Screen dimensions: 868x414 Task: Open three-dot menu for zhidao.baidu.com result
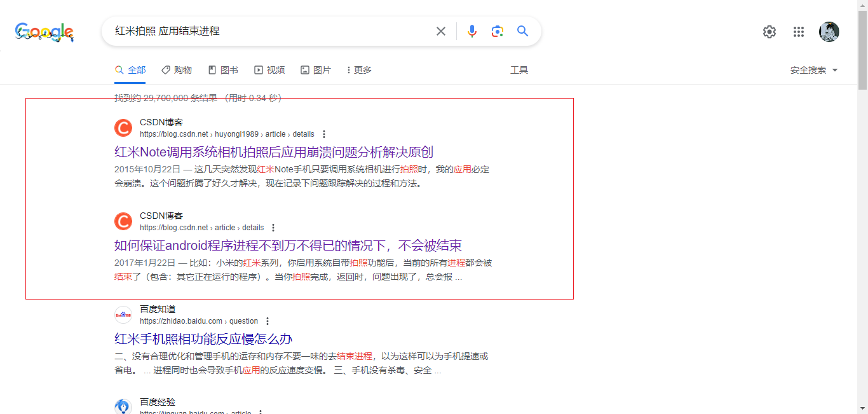tap(268, 321)
